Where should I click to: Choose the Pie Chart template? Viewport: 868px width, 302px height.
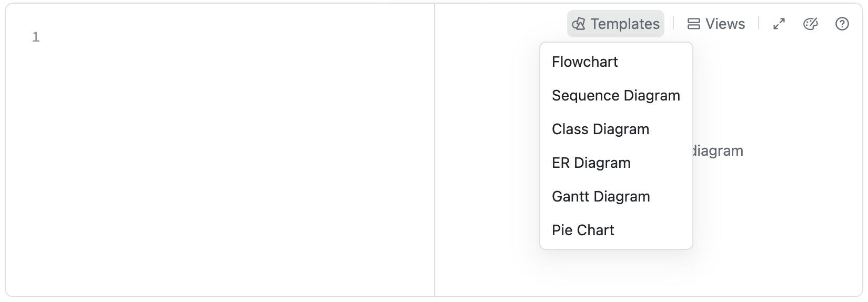click(583, 230)
